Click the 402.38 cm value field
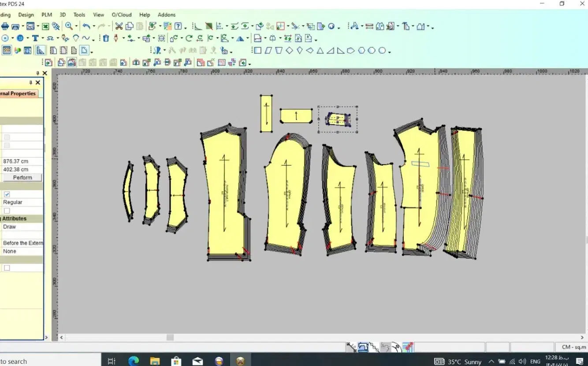Viewport: 588px width, 366px height. point(22,170)
